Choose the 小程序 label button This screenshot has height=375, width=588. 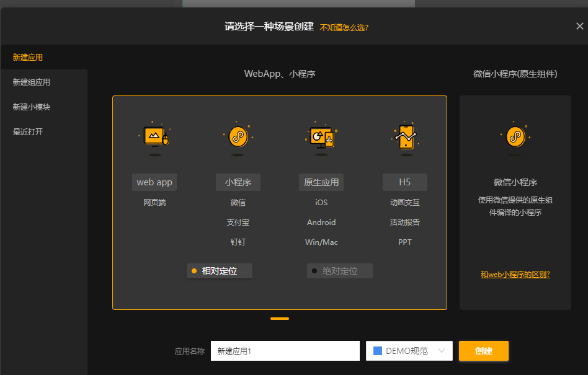(x=238, y=182)
